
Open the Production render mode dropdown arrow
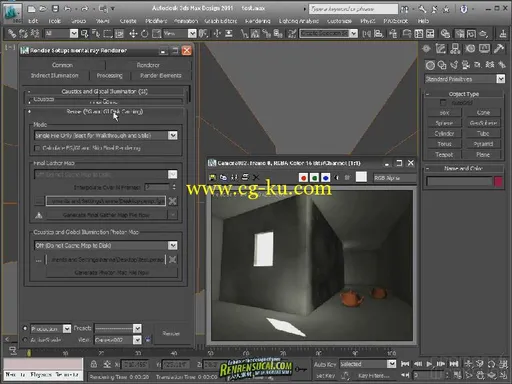tap(67, 329)
